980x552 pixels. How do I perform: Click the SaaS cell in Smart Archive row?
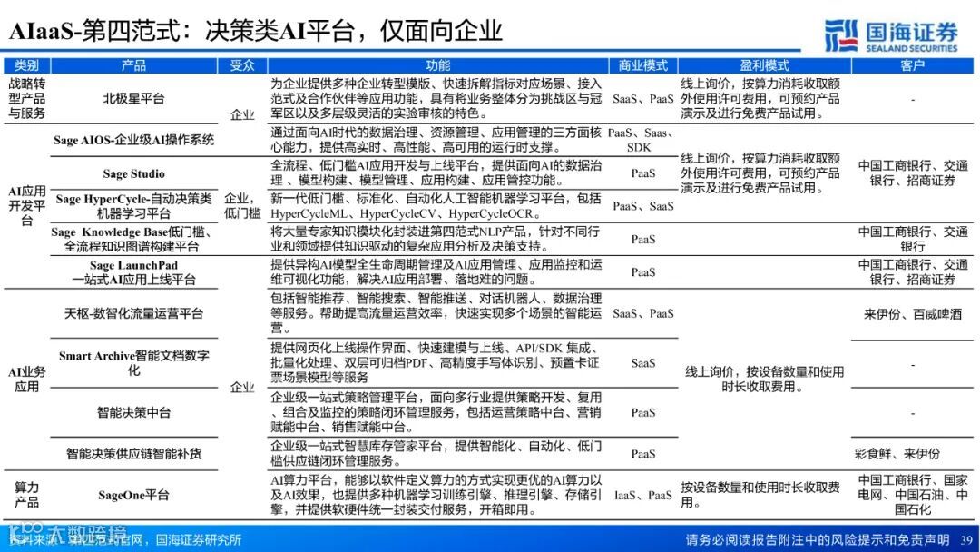click(x=643, y=363)
